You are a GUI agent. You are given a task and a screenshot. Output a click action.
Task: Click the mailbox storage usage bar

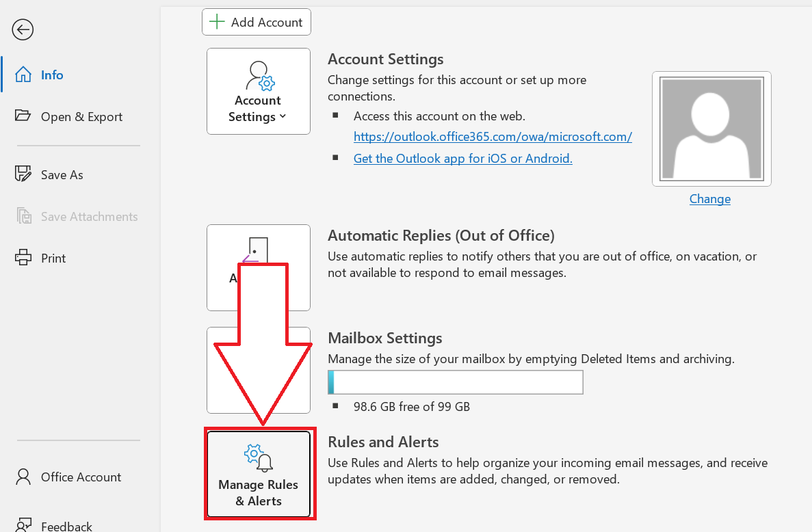(x=455, y=382)
